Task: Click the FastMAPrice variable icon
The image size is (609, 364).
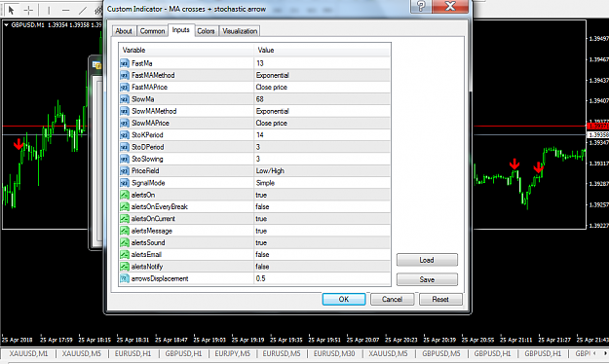Action: 125,88
